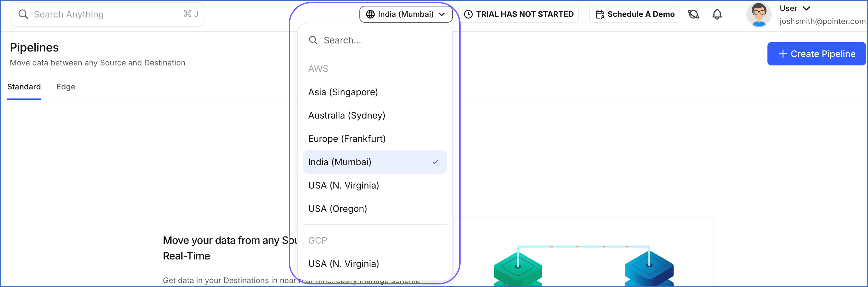868x287 pixels.
Task: Open the India (Mumbai) region dropdown
Action: coord(406,14)
